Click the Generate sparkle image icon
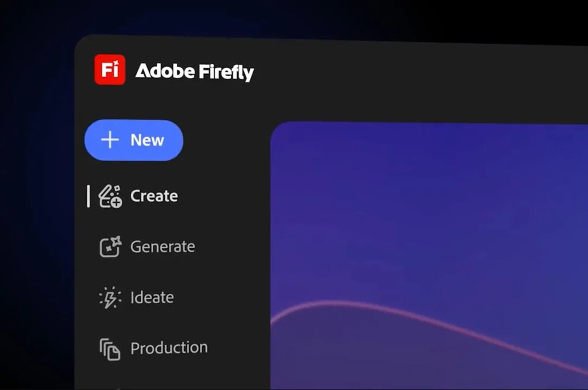Screen dimensions: 588x390 pyautogui.click(x=110, y=247)
